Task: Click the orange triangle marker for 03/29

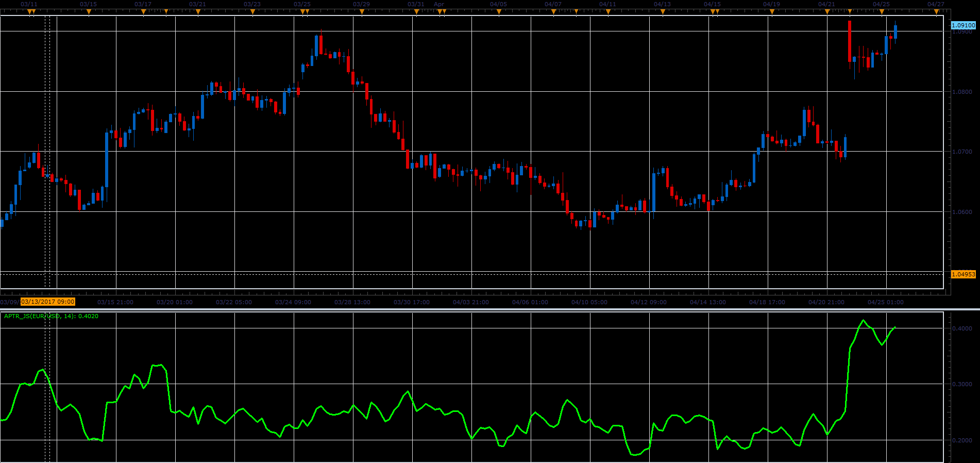Action: click(x=362, y=11)
